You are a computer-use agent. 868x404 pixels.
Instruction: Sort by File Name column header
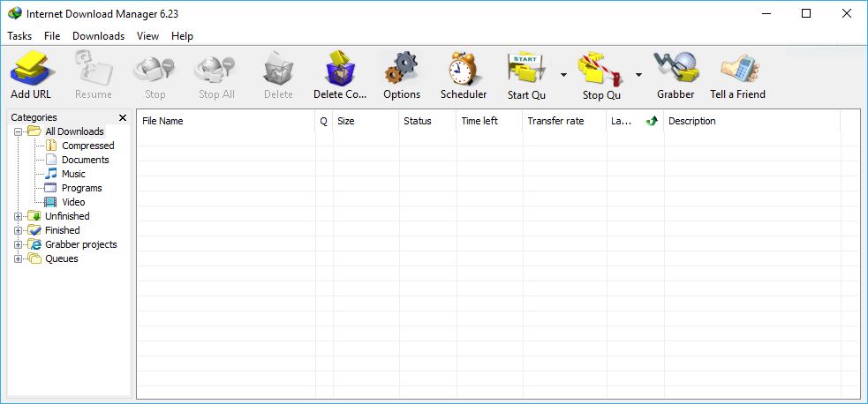pos(226,121)
